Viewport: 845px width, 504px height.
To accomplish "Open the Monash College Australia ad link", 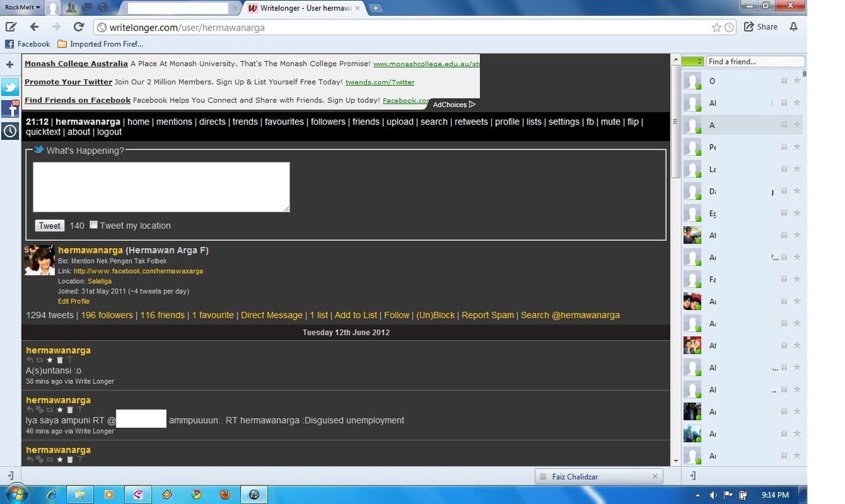I will click(x=76, y=64).
